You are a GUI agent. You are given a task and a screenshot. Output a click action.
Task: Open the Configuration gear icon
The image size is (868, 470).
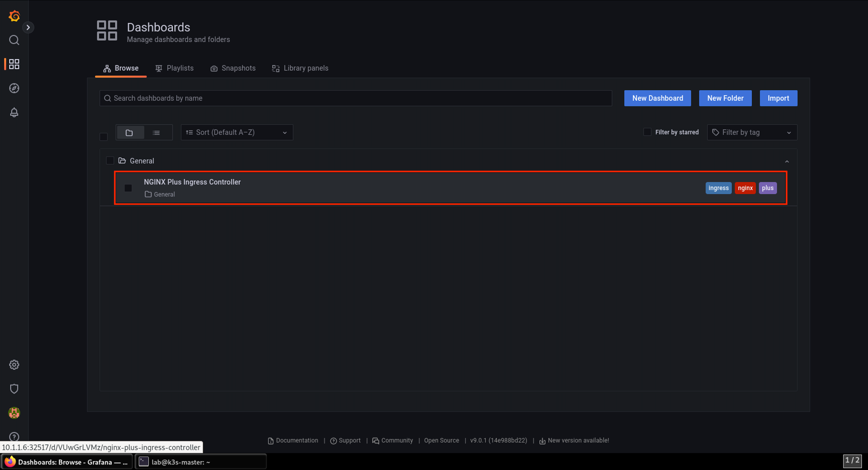[x=14, y=365]
